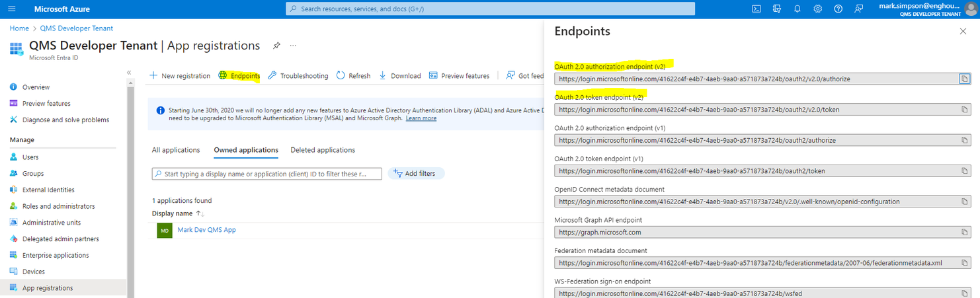Open External Identities in the sidebar

48,190
